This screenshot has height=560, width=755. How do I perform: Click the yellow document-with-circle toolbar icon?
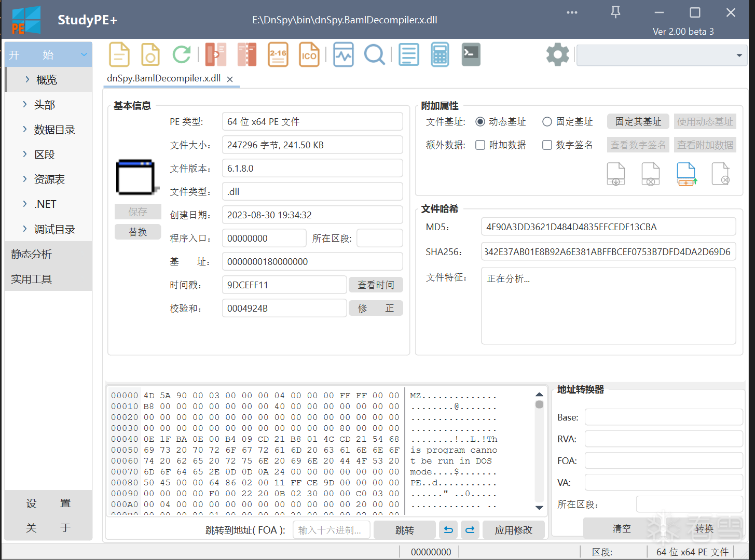150,54
